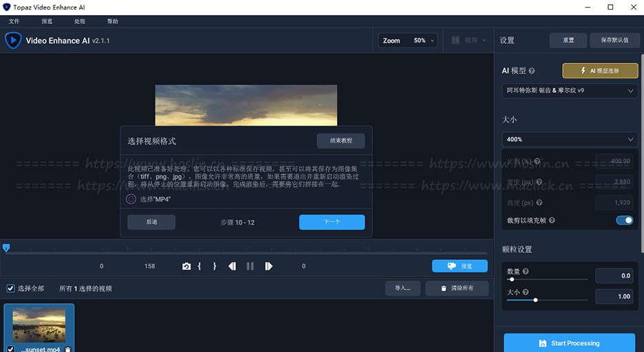Click the 步骤 10 - 12 text
The height and width of the screenshot is (352, 644).
237,222
